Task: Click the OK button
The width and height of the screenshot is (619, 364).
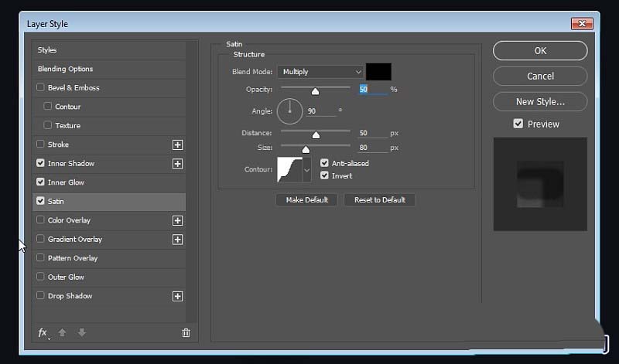Action: [x=540, y=51]
